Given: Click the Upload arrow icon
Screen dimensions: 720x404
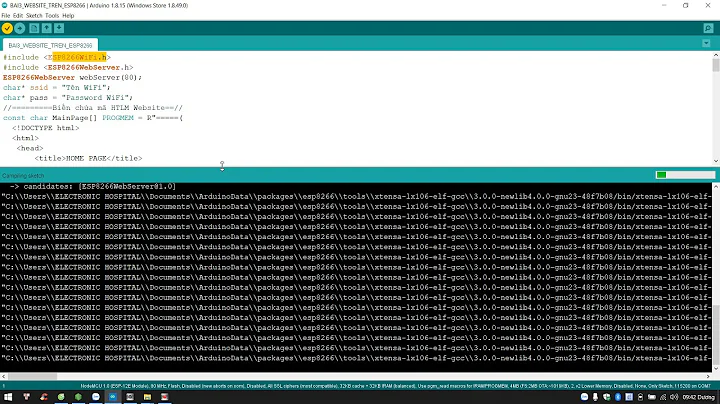Looking at the screenshot, I should 20,28.
